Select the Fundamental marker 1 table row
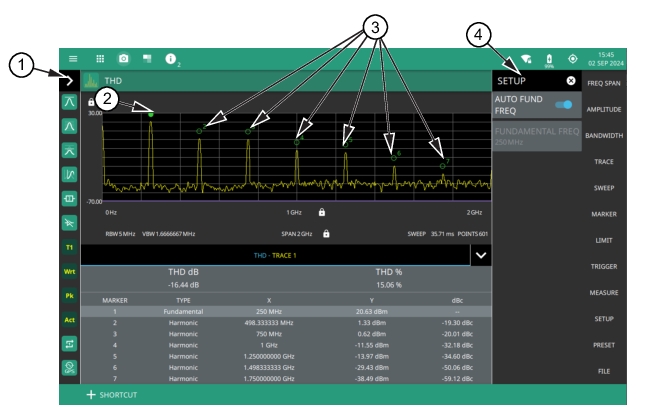Image resolution: width=648 pixels, height=410 pixels. pyautogui.click(x=285, y=312)
